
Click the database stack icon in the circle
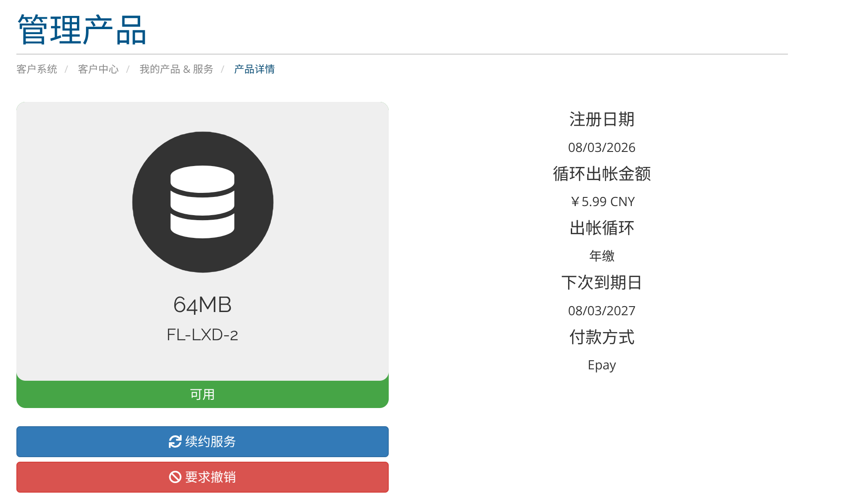point(202,202)
